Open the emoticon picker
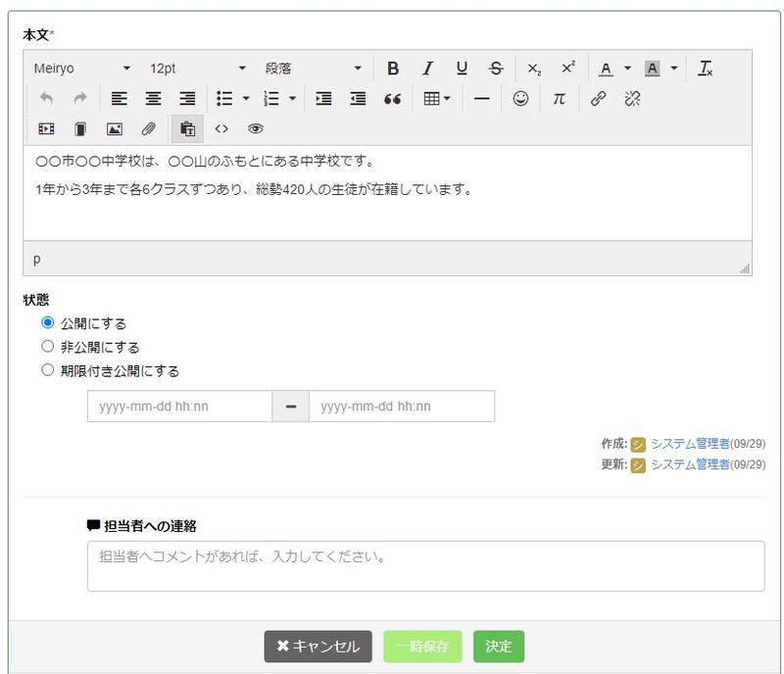The height and width of the screenshot is (674, 784). coord(520,99)
